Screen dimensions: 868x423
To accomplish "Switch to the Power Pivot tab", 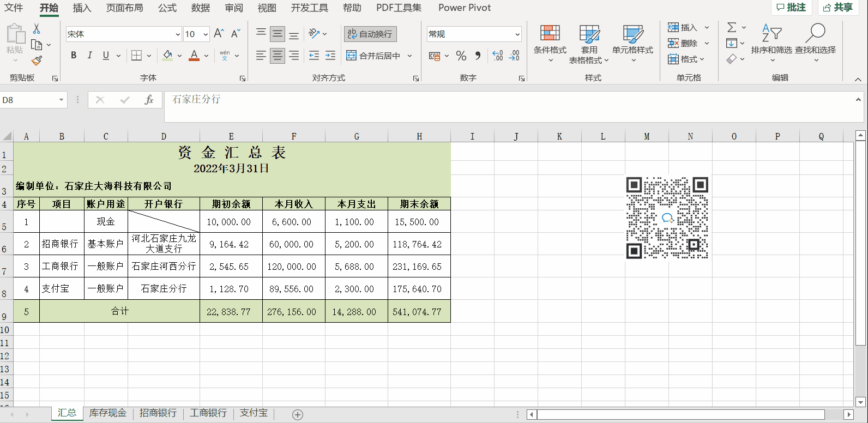I will (x=465, y=8).
